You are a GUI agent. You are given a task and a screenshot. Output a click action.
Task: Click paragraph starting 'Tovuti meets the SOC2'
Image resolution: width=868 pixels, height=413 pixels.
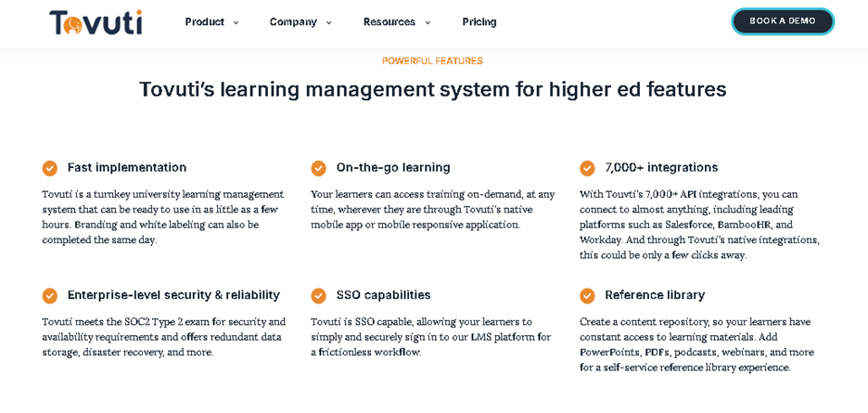pos(164,337)
